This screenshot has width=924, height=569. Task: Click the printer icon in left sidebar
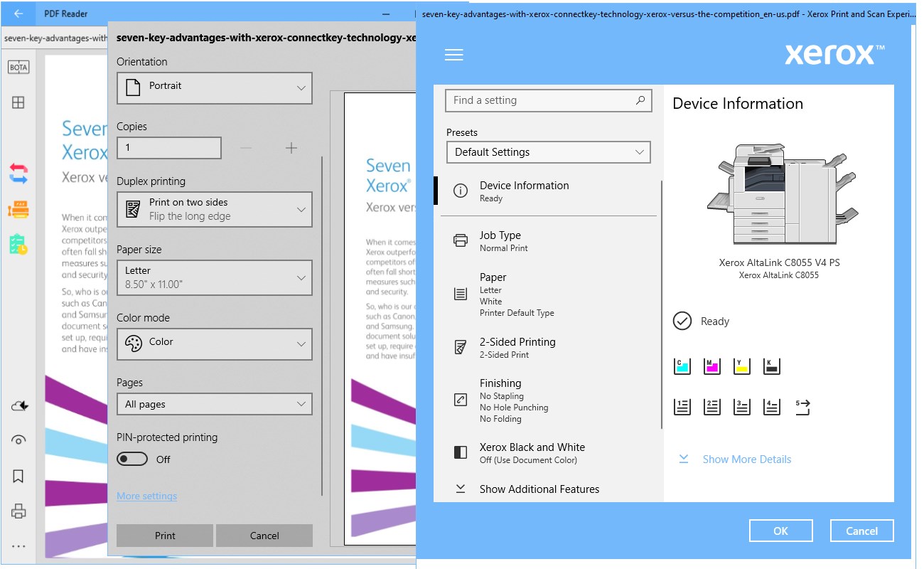point(18,511)
